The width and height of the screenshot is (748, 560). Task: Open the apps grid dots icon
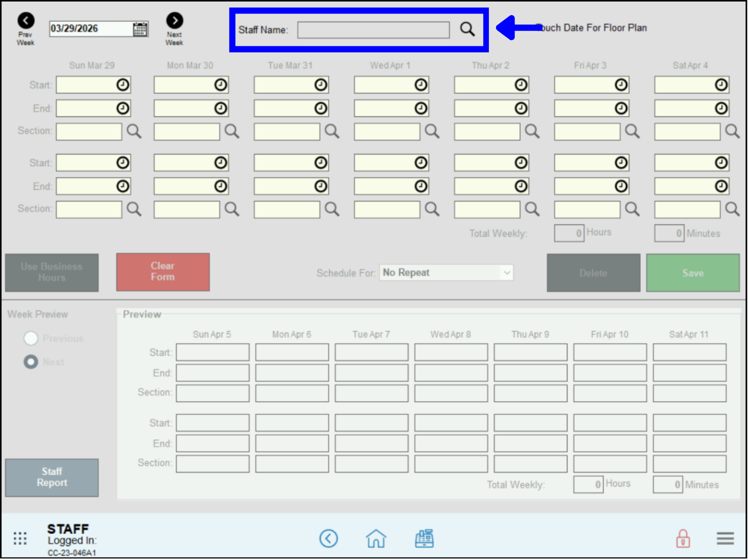[20, 538]
